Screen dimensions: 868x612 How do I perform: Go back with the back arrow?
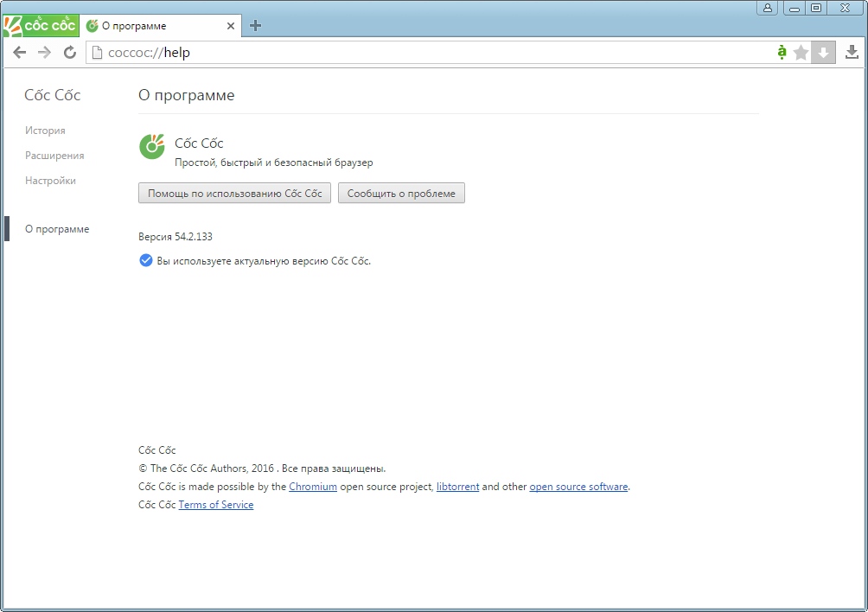[x=19, y=53]
